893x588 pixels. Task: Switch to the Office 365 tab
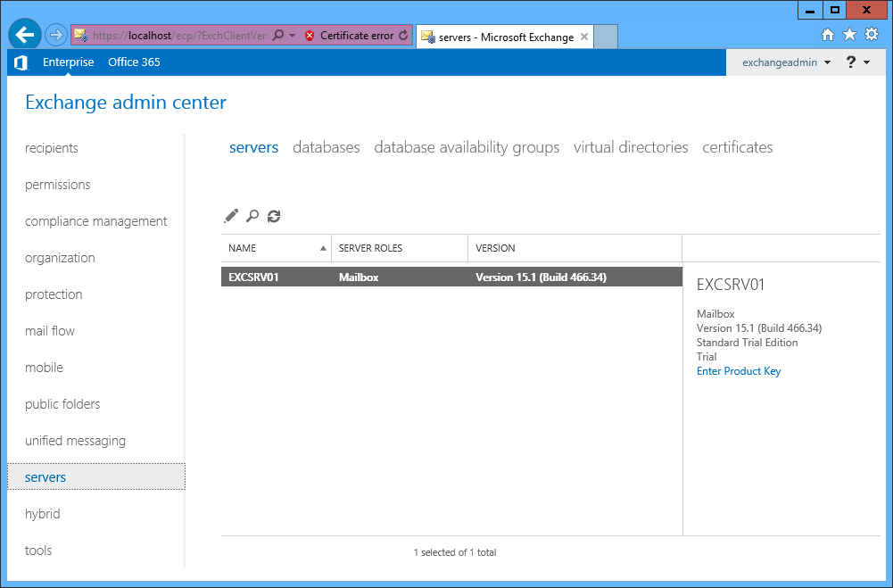point(134,62)
